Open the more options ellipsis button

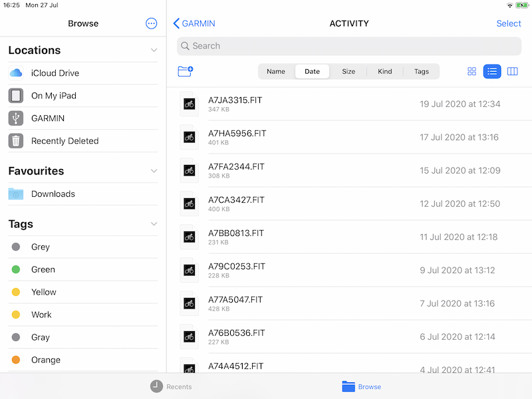click(151, 23)
